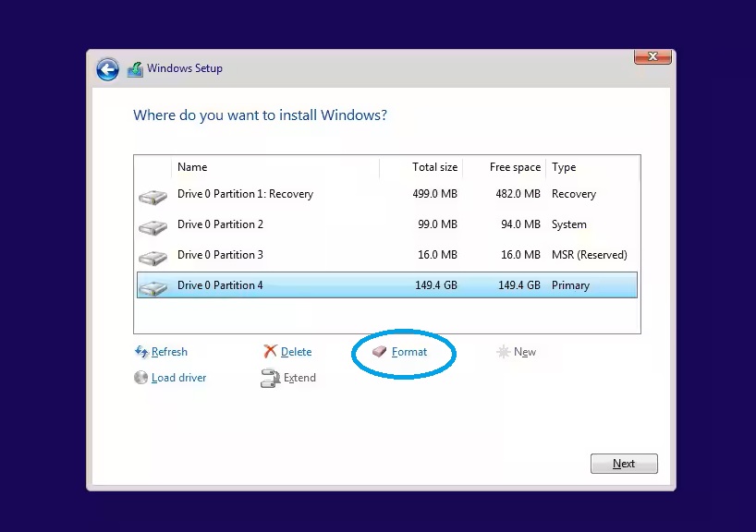The height and width of the screenshot is (532, 756).
Task: Click the red X Delete icon
Action: [270, 352]
